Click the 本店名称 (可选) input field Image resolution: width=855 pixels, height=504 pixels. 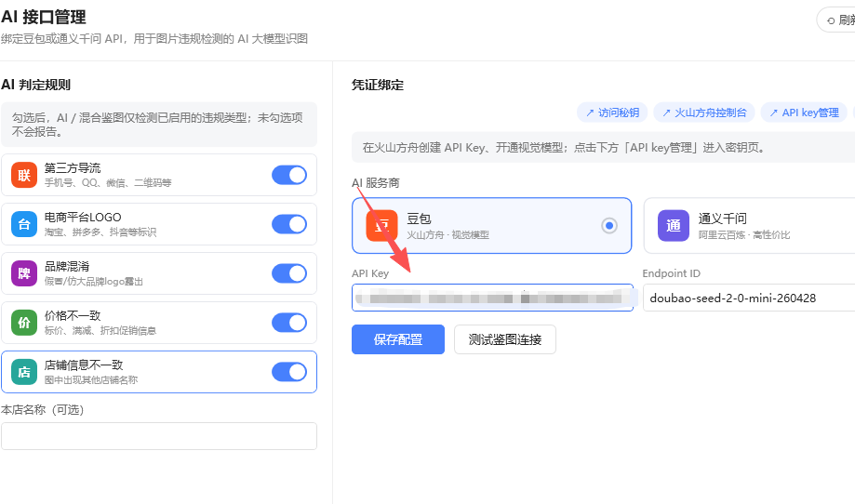[x=159, y=436]
